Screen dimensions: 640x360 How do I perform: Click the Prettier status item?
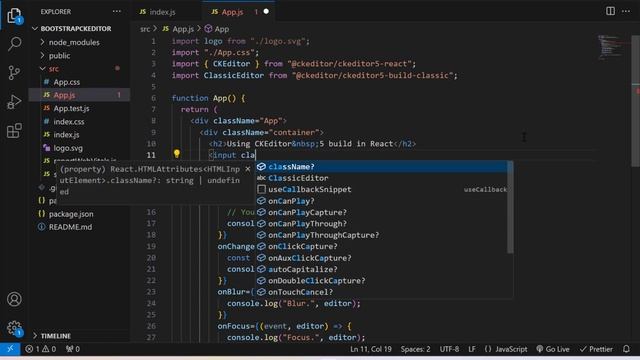point(596,349)
